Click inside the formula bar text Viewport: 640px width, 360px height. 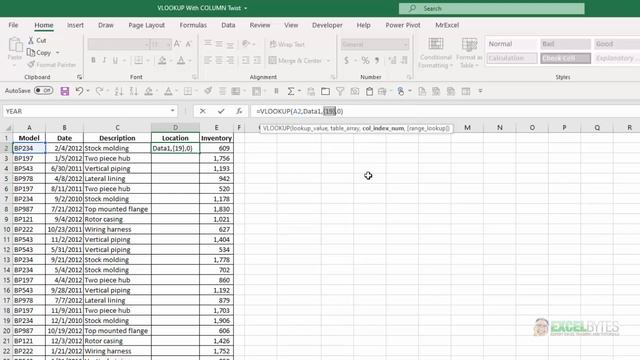[300, 111]
